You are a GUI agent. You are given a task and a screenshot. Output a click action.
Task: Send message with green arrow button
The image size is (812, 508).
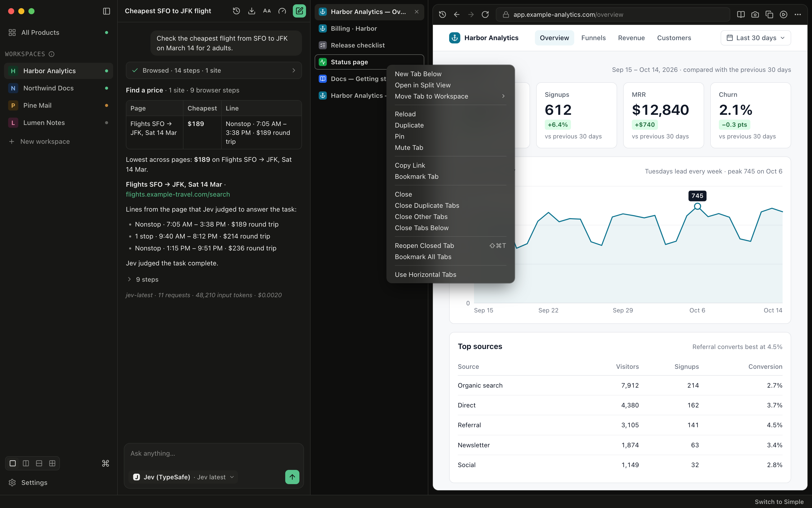tap(292, 477)
